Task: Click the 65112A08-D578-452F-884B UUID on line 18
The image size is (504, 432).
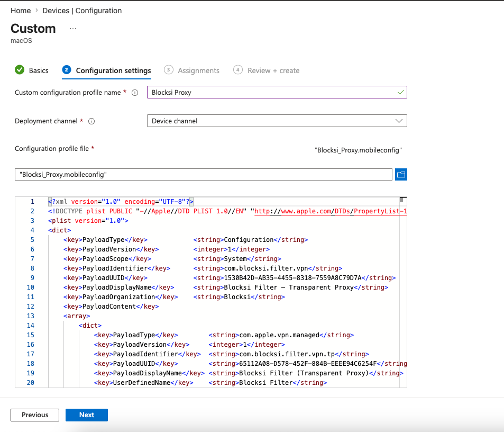Action: [308, 364]
